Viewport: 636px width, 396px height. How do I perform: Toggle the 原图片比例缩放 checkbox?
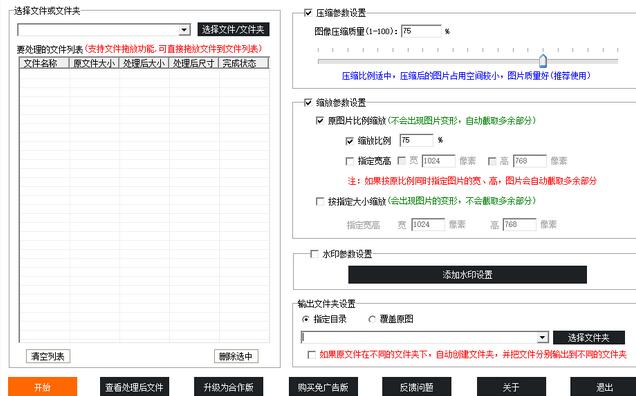point(320,121)
